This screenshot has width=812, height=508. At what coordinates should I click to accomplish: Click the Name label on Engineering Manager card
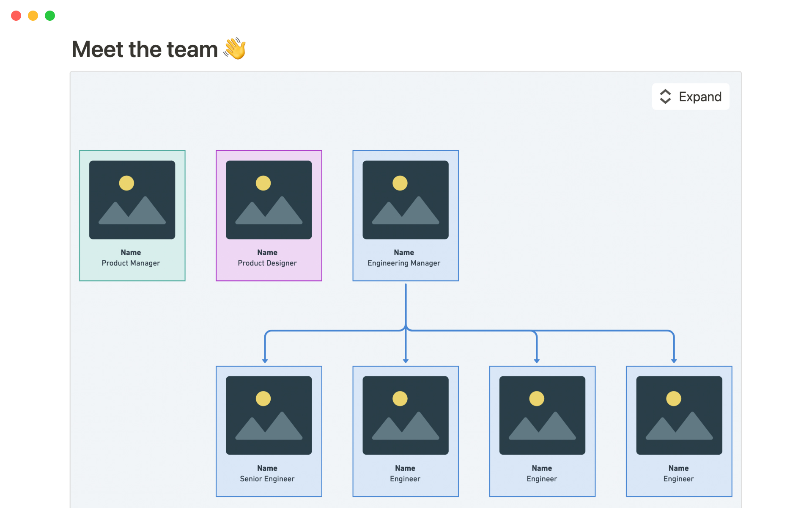point(404,252)
